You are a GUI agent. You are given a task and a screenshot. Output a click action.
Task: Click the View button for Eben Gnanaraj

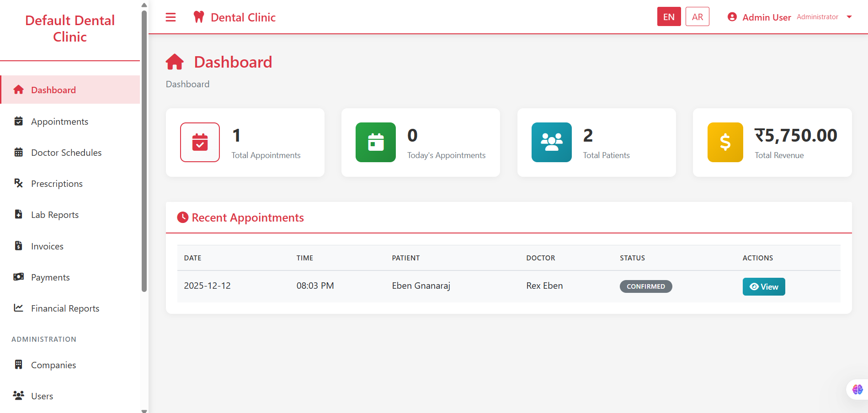763,286
